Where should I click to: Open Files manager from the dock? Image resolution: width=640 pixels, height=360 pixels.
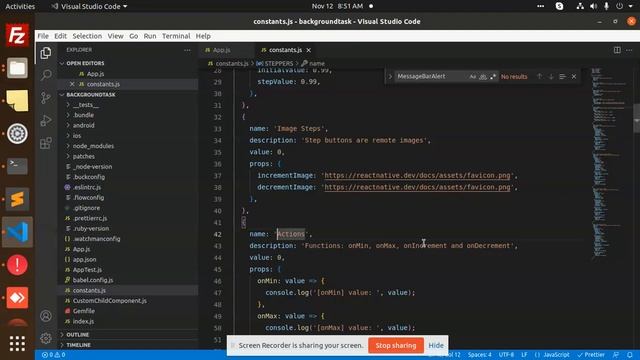(17, 68)
